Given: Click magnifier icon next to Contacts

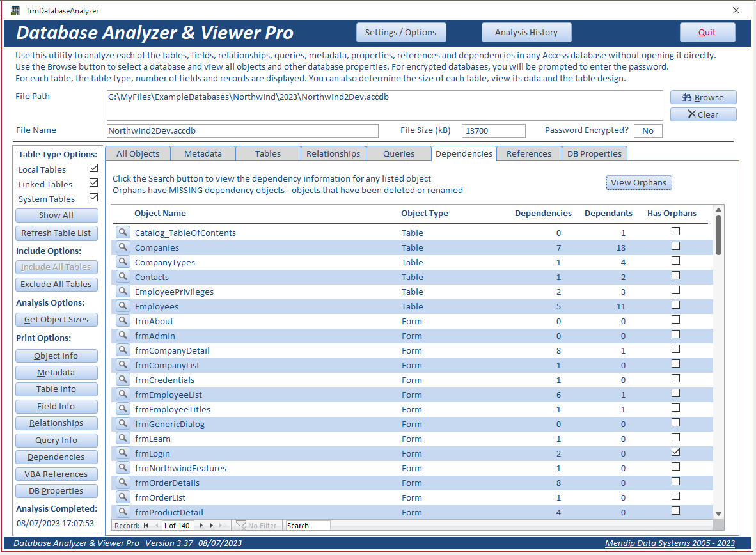Looking at the screenshot, I should pyautogui.click(x=123, y=277).
